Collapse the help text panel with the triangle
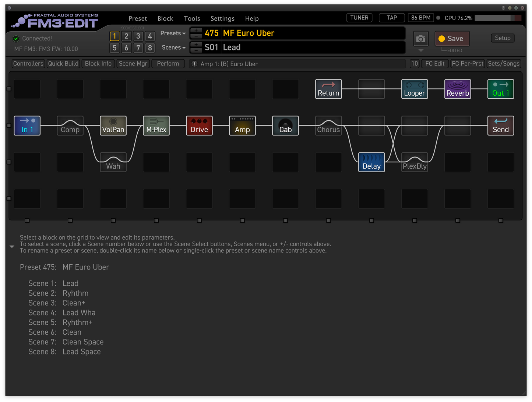 (12, 247)
